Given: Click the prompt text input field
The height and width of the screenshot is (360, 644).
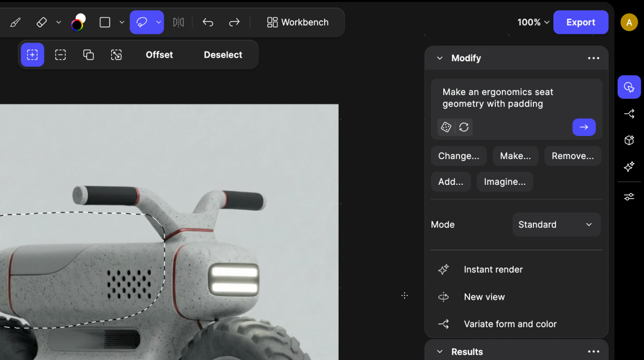Looking at the screenshot, I should [515, 98].
